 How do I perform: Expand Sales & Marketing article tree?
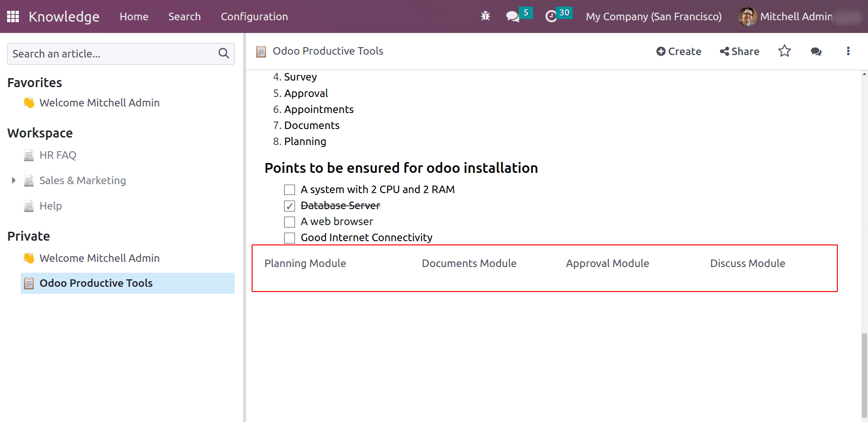[14, 180]
